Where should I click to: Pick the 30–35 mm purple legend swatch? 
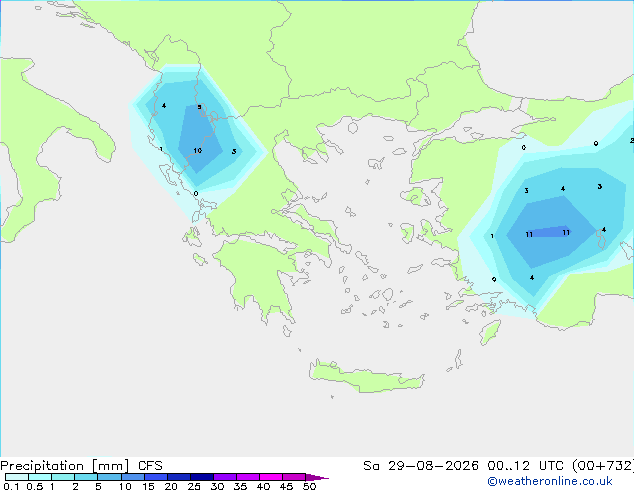point(225,477)
